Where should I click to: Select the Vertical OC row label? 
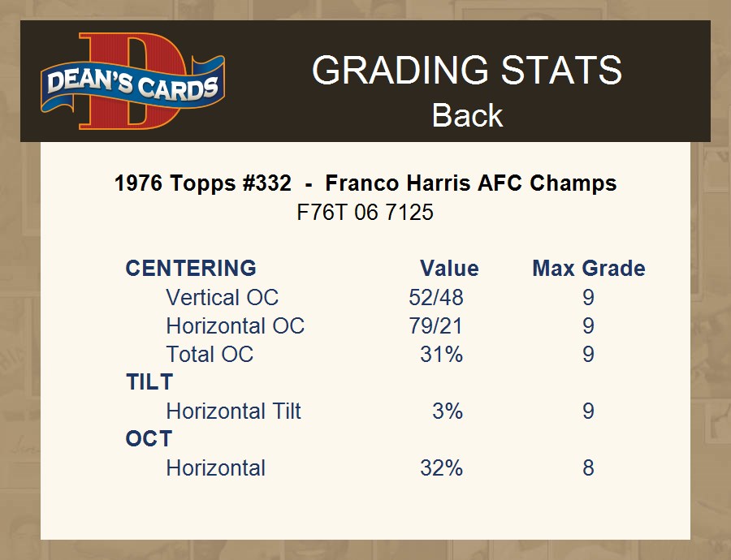tap(222, 298)
